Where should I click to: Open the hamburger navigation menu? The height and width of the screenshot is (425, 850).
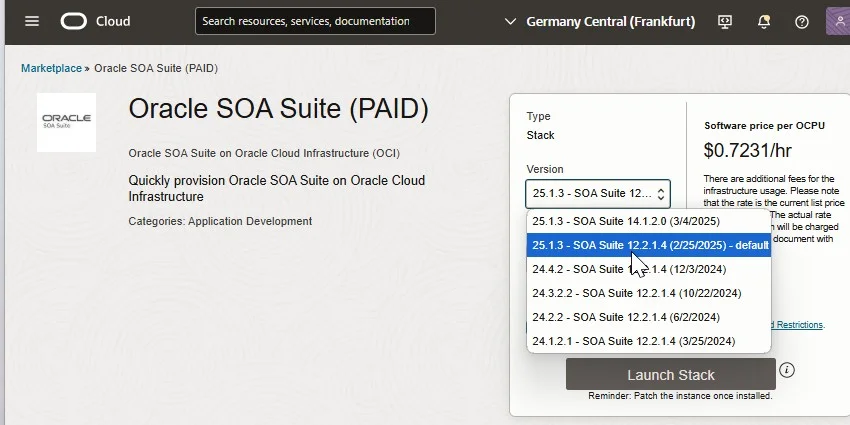(x=32, y=21)
